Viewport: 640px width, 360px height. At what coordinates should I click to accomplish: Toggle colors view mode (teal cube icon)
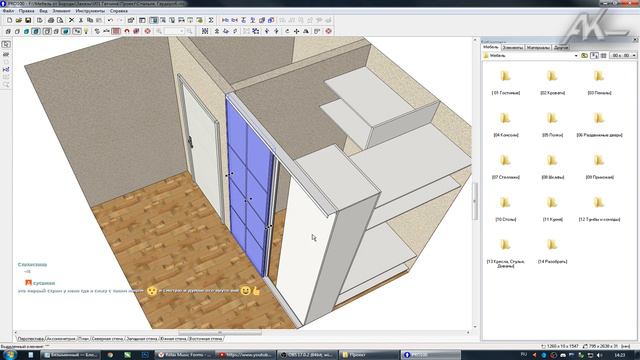click(26, 31)
